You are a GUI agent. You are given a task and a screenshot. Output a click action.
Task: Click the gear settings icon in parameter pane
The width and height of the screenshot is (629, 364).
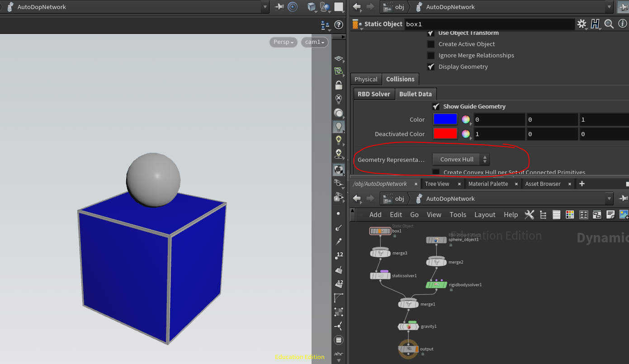click(x=582, y=24)
